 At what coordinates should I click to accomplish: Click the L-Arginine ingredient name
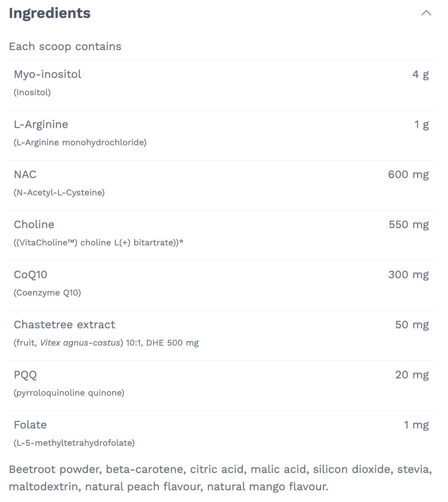pos(41,124)
